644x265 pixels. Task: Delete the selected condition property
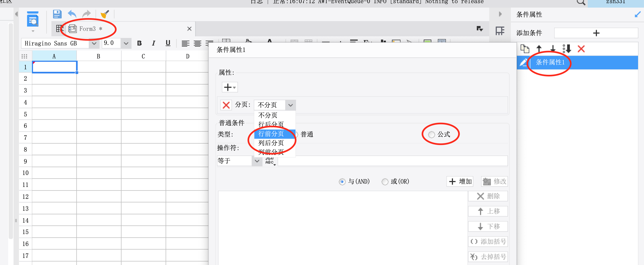[581, 49]
